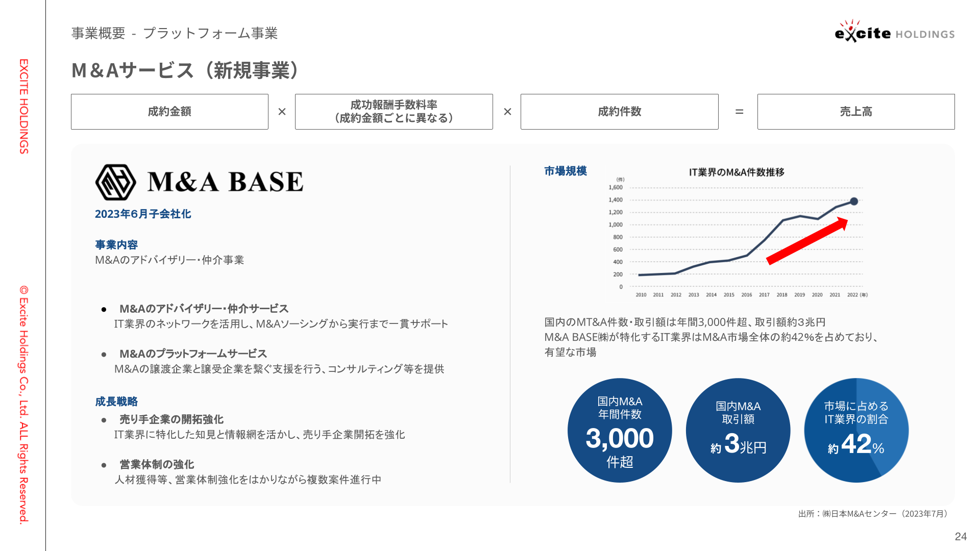Image resolution: width=980 pixels, height=551 pixels.
Task: Click the equals sign before 売上高
Action: tap(739, 112)
